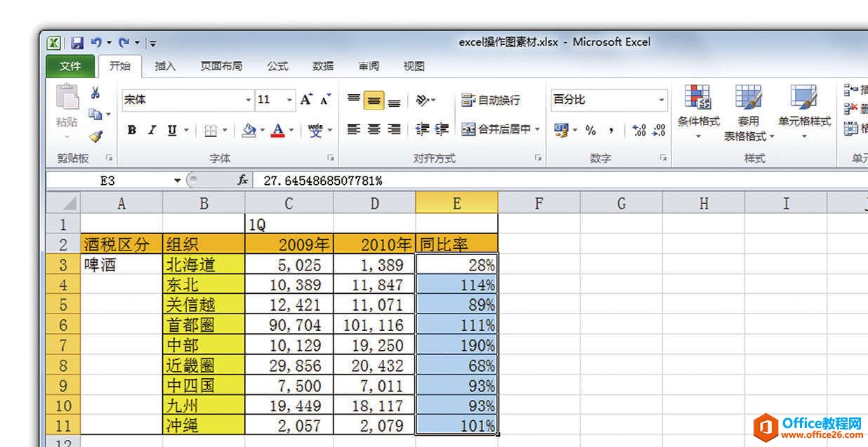Switch to the 插入 tab
The image size is (868, 447).
click(x=165, y=66)
